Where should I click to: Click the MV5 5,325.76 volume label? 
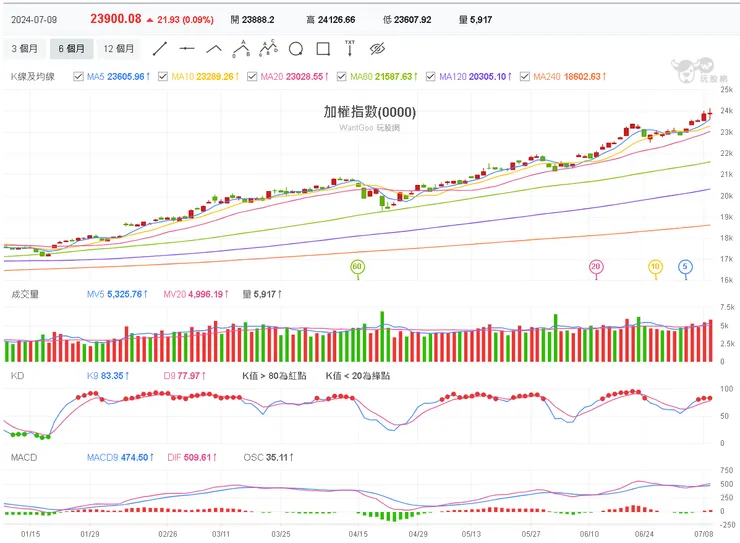tap(117, 294)
